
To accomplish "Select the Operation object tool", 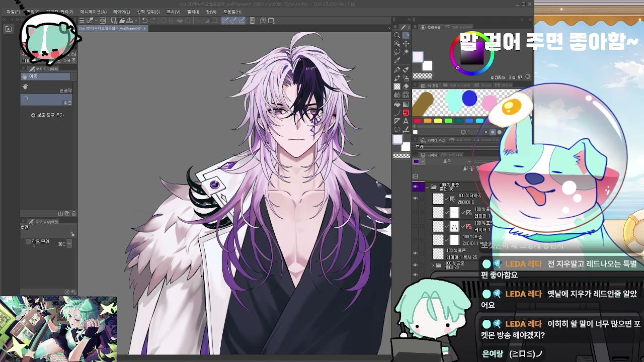I will click(x=397, y=44).
